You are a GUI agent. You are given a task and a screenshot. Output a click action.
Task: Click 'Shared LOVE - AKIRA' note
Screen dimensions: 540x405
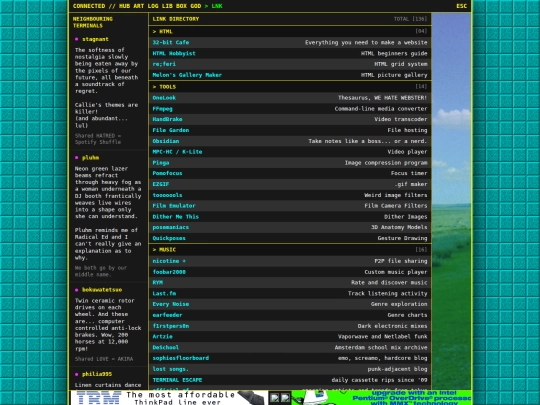[104, 359]
